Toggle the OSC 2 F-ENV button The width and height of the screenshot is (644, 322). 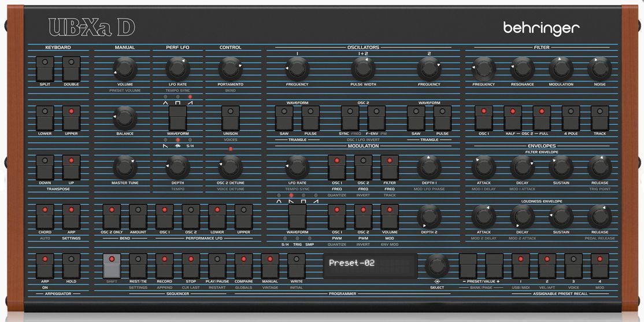pyautogui.click(x=376, y=118)
